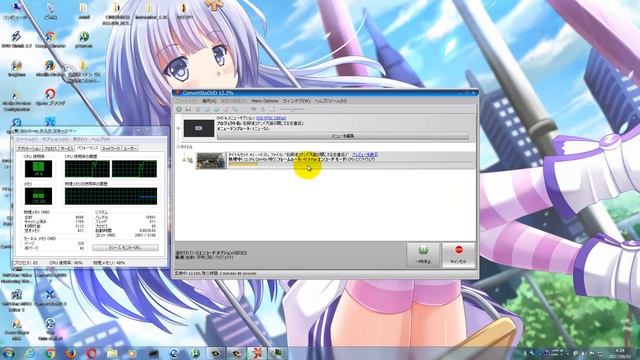Switch to サービス tab in Task Manager

click(67, 149)
